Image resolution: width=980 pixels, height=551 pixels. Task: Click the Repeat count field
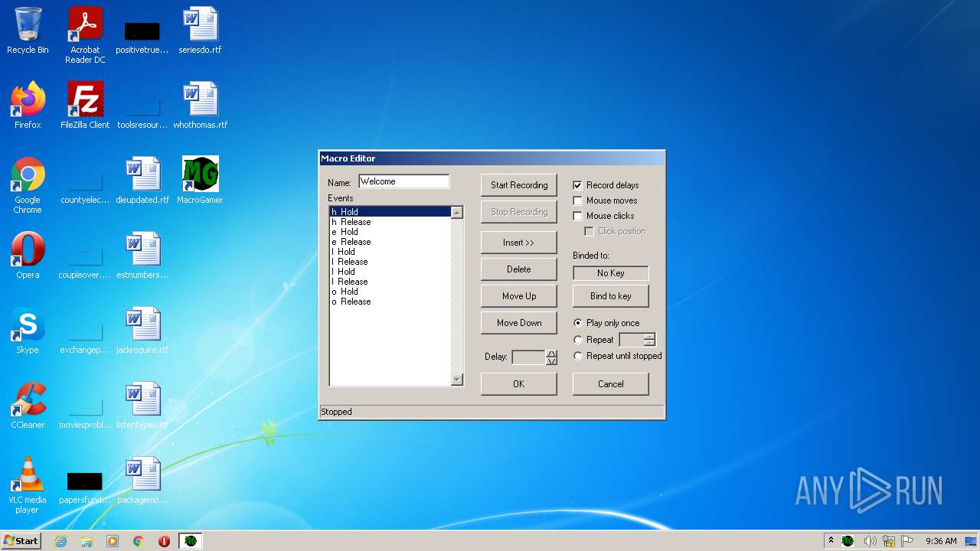click(x=631, y=340)
